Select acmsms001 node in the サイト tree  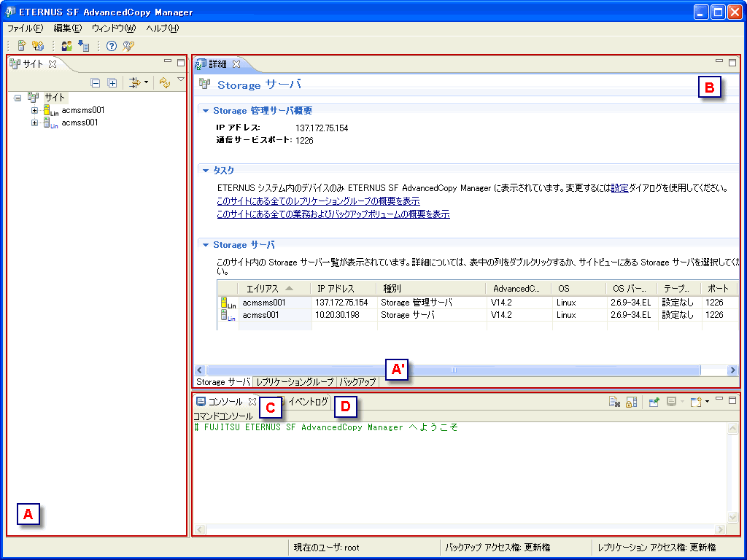[83, 111]
